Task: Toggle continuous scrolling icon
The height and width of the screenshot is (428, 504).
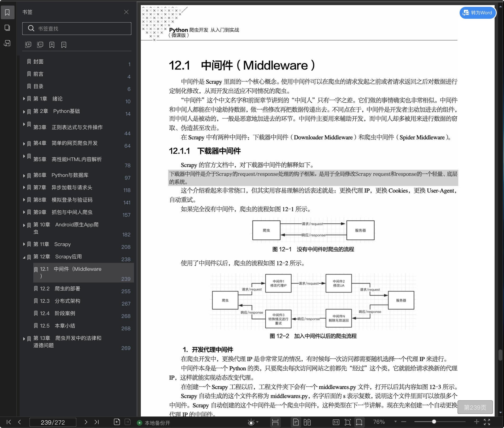Action: pyautogui.click(x=275, y=422)
